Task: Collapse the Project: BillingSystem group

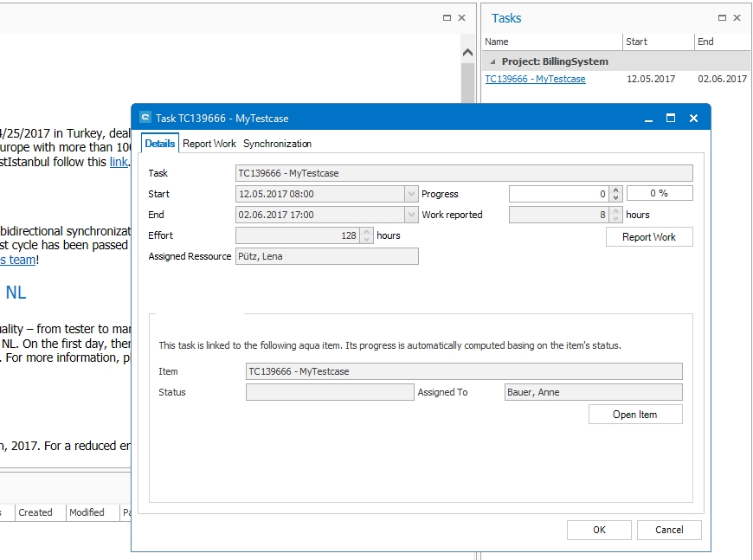Action: (x=492, y=62)
